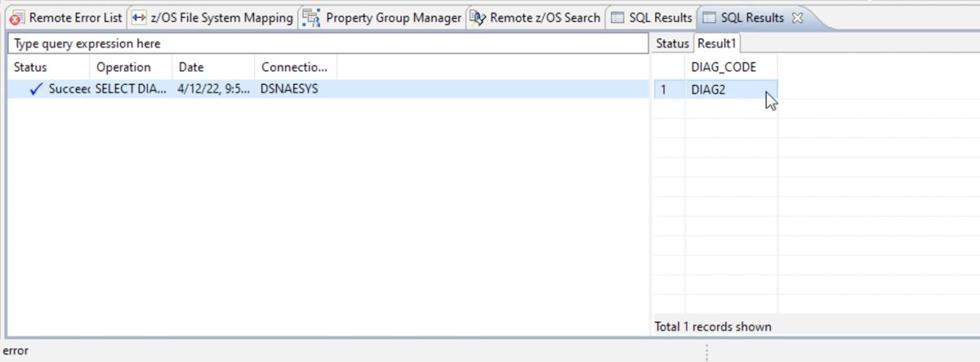Select the DIAG2 result cell
Viewport: 980px width, 362px height.
pyautogui.click(x=731, y=90)
